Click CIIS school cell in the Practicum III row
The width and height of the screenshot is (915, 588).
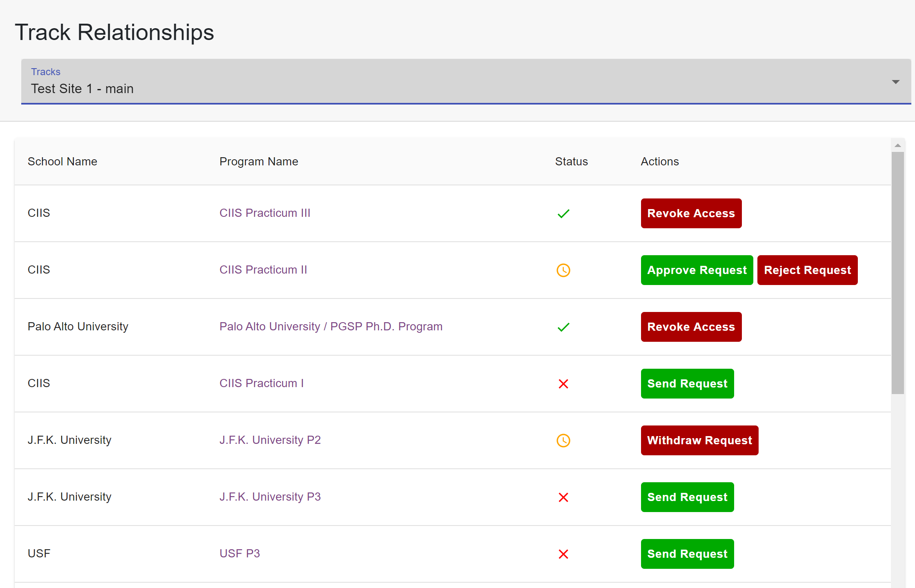click(39, 213)
